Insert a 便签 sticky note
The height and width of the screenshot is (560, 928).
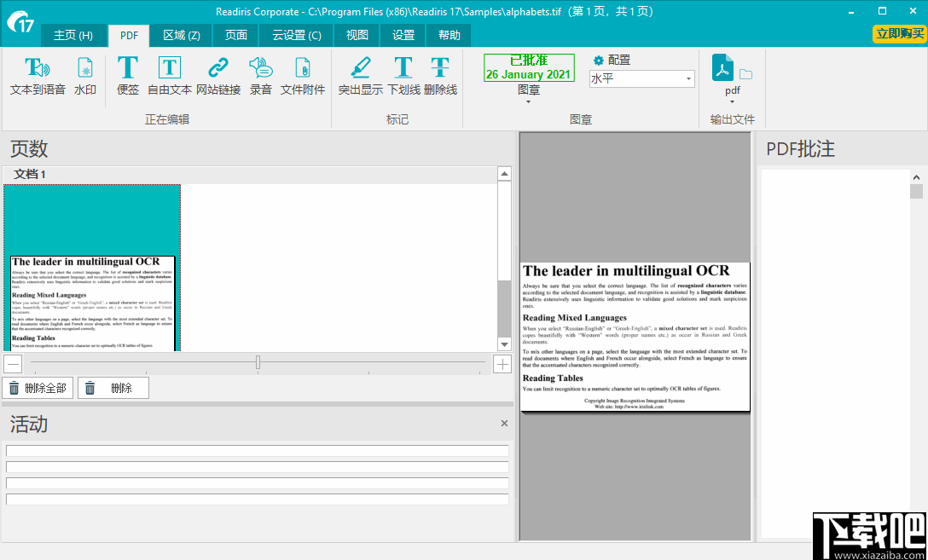pos(128,76)
